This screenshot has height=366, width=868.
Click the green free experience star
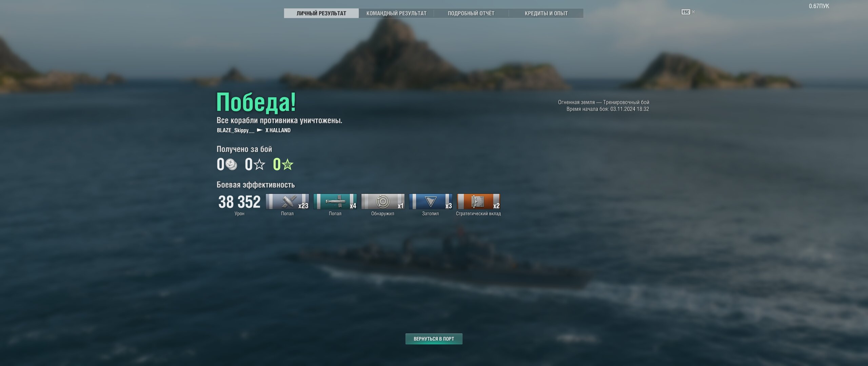(288, 165)
